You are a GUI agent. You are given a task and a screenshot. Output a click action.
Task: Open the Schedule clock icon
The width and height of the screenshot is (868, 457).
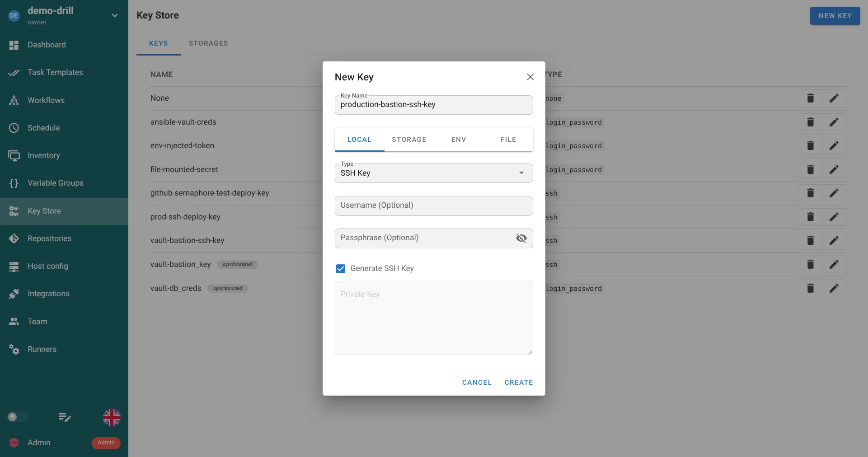[14, 128]
